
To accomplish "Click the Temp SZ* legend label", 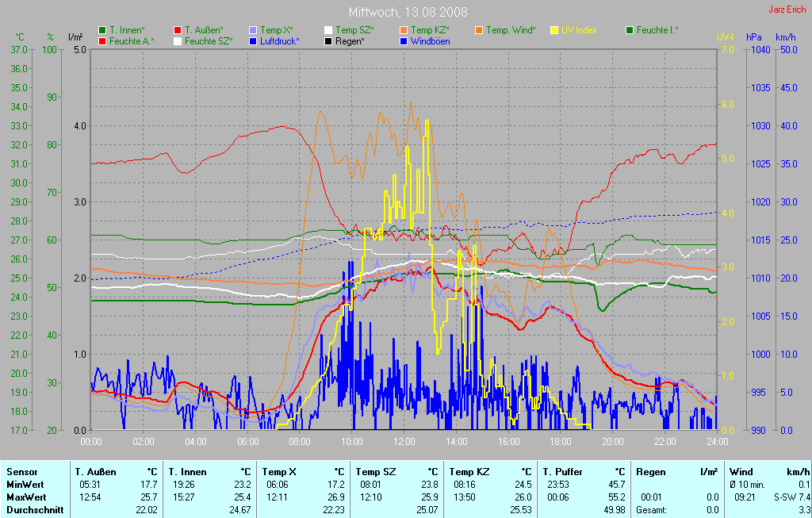I will [x=354, y=31].
